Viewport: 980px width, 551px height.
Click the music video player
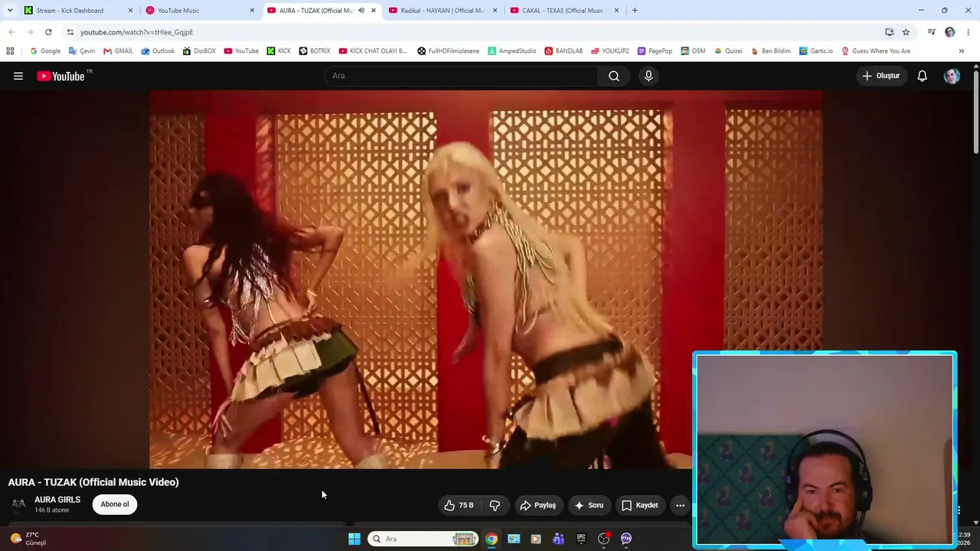(x=486, y=279)
